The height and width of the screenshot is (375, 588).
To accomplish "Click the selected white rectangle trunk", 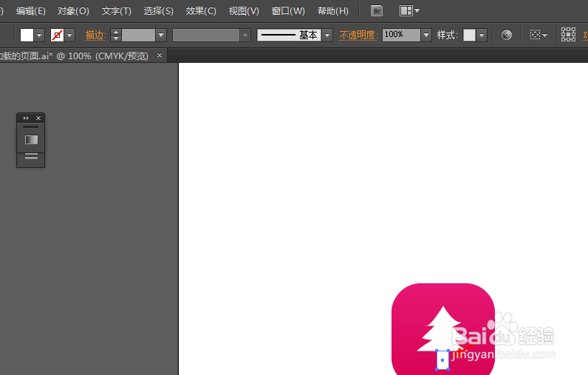I will coord(442,360).
